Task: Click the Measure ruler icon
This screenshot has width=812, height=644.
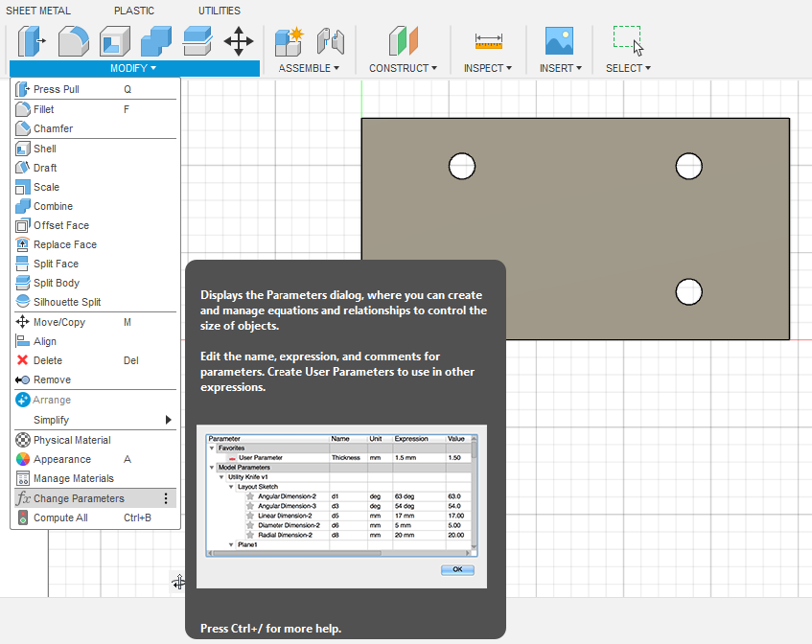Action: (488, 41)
